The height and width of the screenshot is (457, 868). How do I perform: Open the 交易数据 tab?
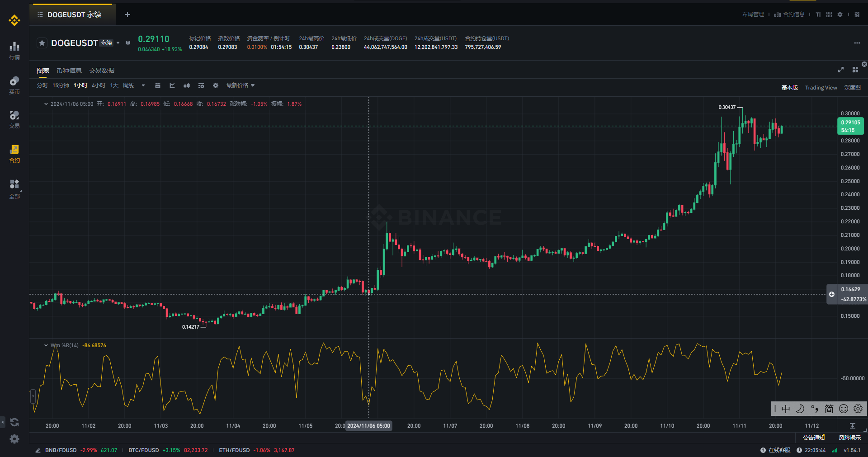click(102, 71)
